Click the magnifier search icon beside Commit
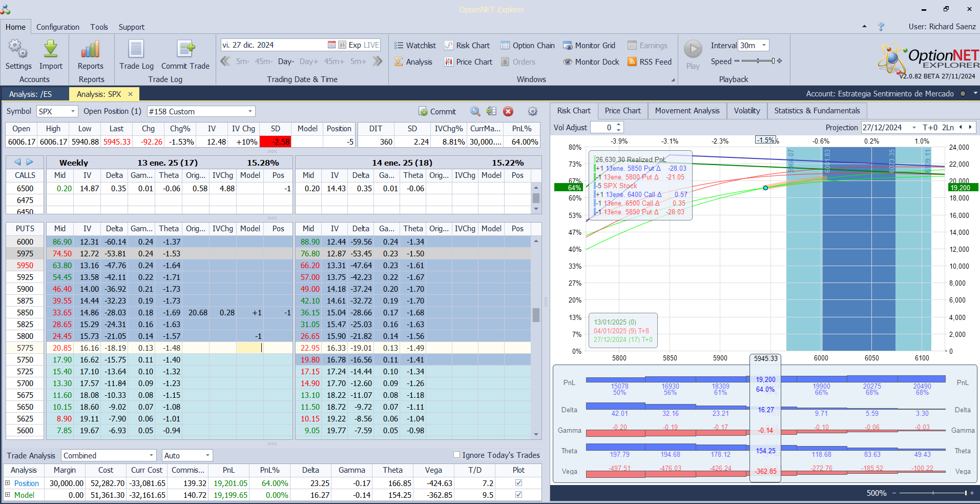980x504 pixels. tap(475, 111)
